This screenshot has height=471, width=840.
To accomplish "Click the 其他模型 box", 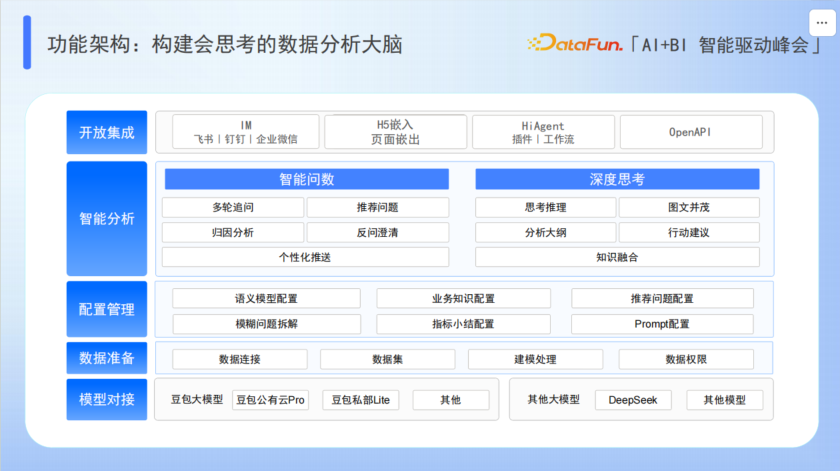I will pyautogui.click(x=725, y=400).
